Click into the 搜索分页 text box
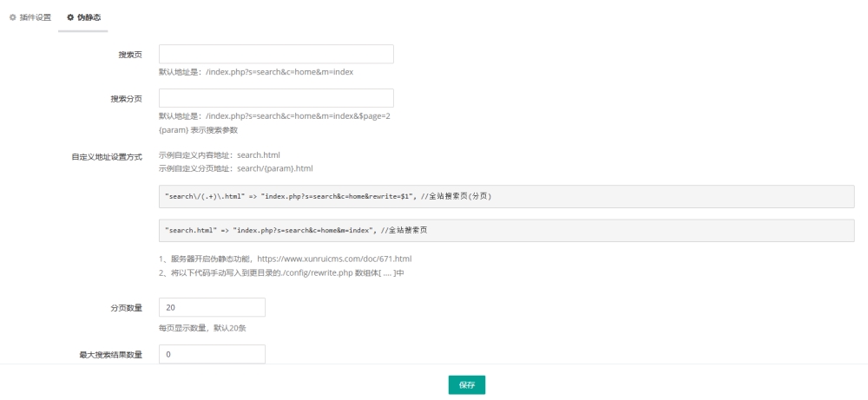Image resolution: width=868 pixels, height=400 pixels. point(276,98)
